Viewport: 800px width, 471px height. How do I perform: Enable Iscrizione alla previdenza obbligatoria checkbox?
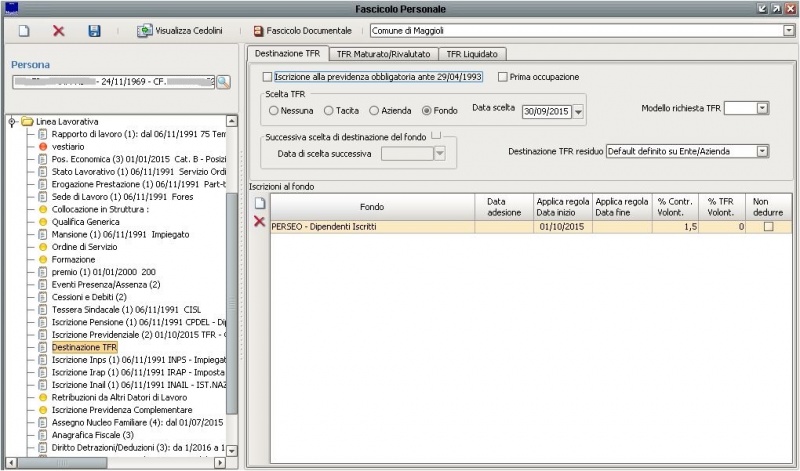tap(266, 77)
